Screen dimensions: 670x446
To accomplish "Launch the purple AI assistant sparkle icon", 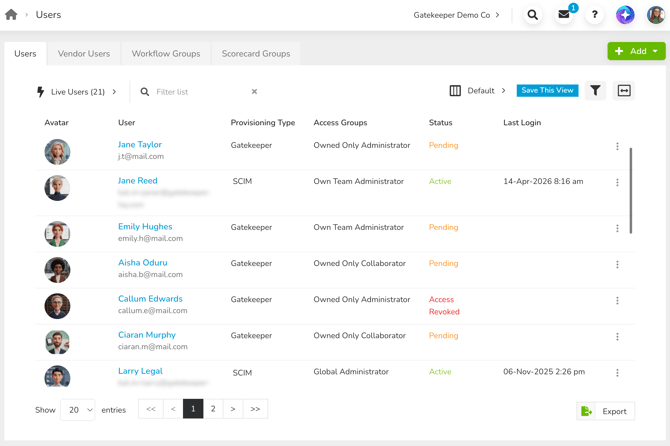I will 625,15.
